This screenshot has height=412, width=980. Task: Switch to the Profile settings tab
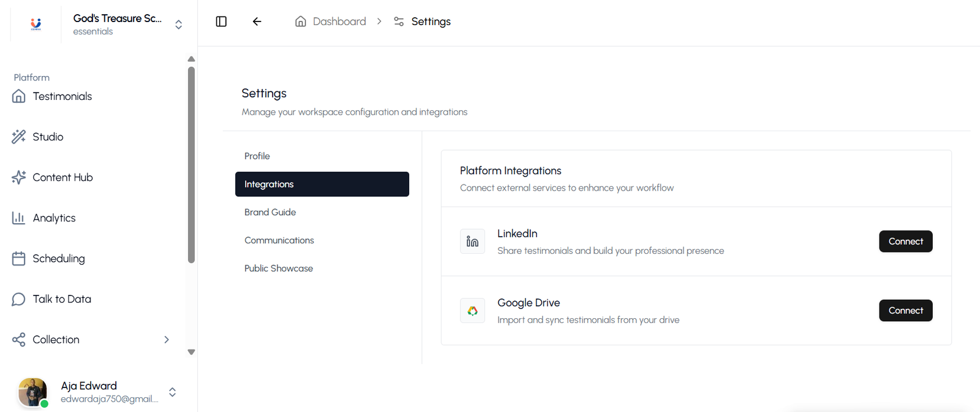(257, 156)
